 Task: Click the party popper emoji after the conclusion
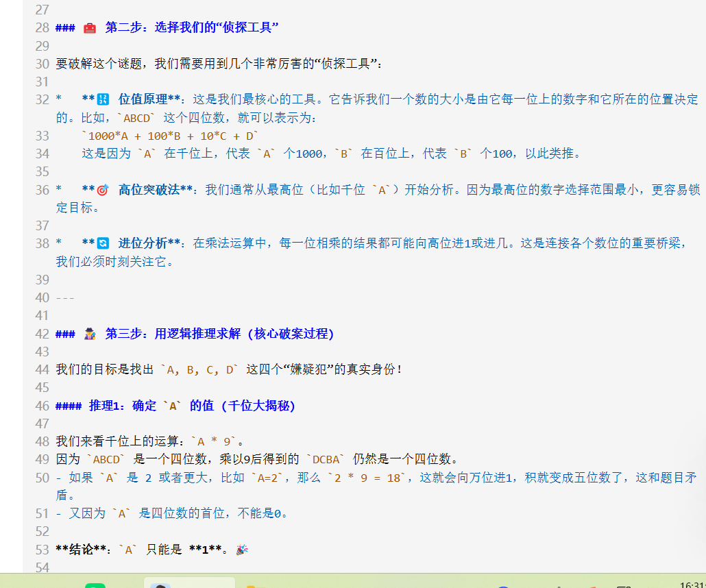[241, 550]
